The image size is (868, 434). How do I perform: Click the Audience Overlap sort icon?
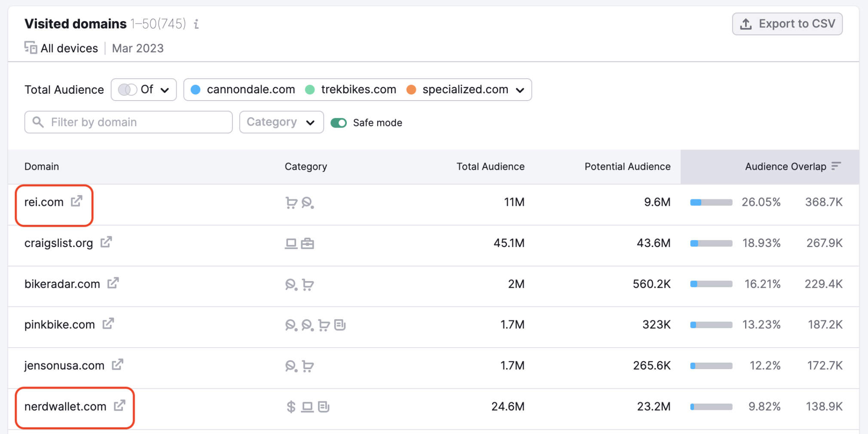tap(836, 166)
